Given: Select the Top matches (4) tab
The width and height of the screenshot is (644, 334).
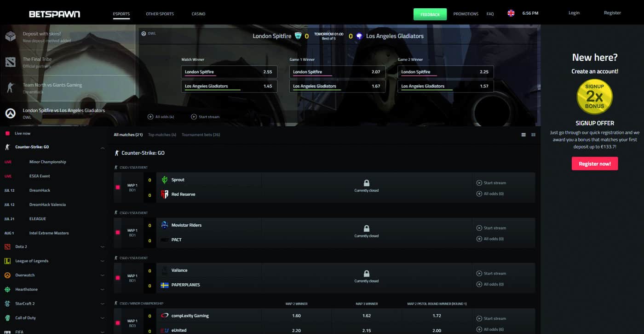Looking at the screenshot, I should point(162,135).
